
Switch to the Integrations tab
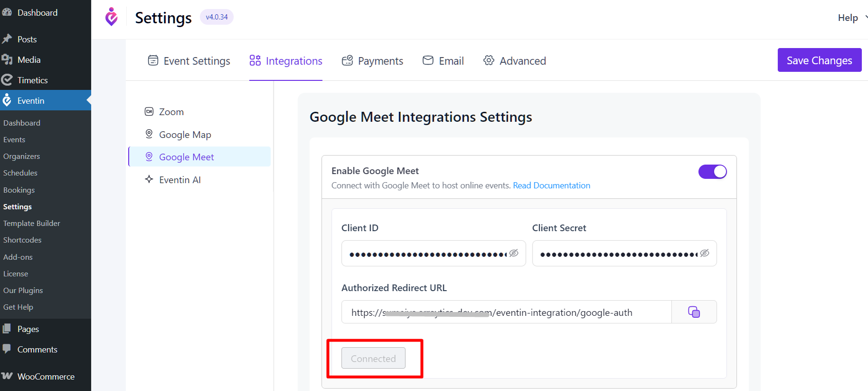tap(286, 60)
